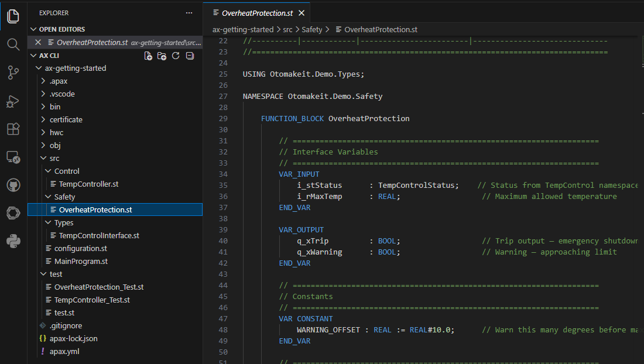Switch to the OverheatProtection.st tab

[x=258, y=12]
